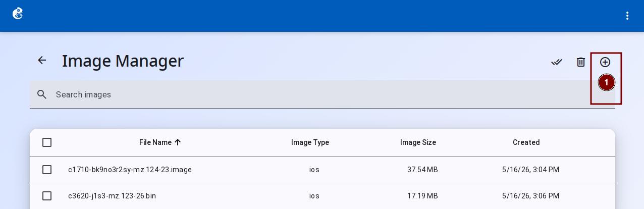Open the three-dot overflow menu
The image size is (644, 209).
click(x=627, y=16)
